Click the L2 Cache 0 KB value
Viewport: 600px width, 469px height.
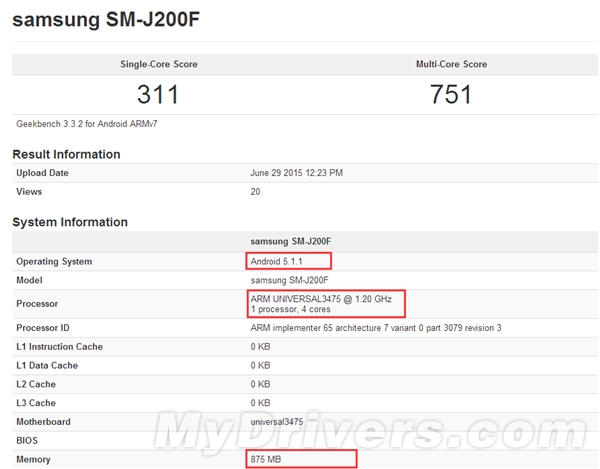[260, 384]
